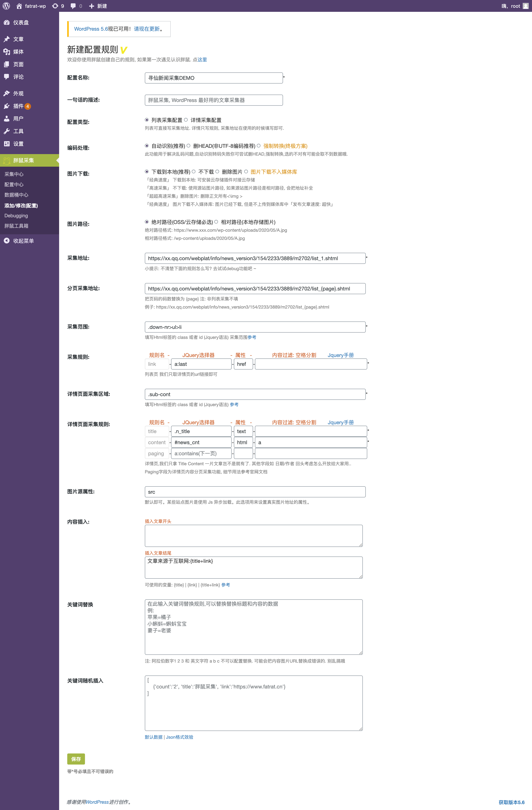Open the 新建 plus menu in the admin bar

tap(98, 6)
